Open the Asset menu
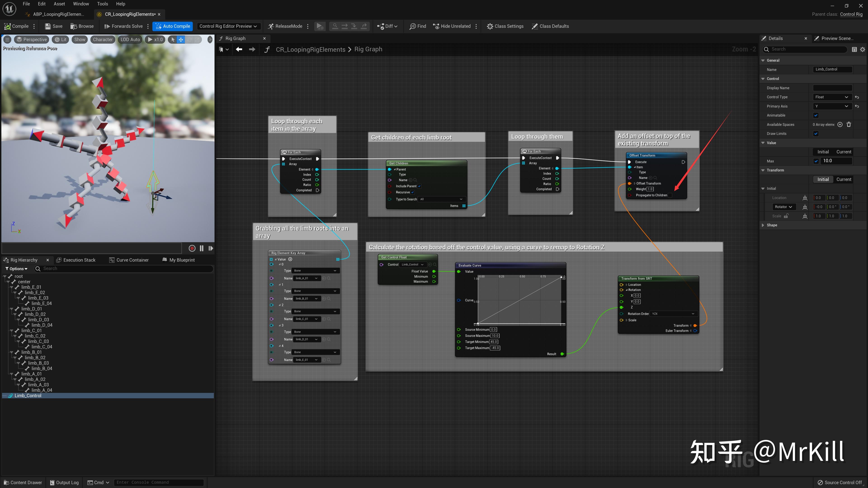This screenshot has height=488, width=868. coord(59,4)
